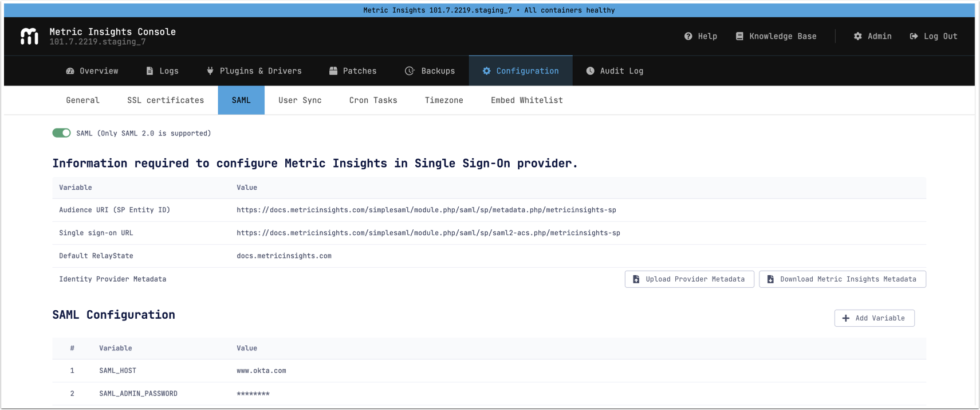Click the Metric Insights logo icon
The height and width of the screenshot is (410, 980).
29,36
